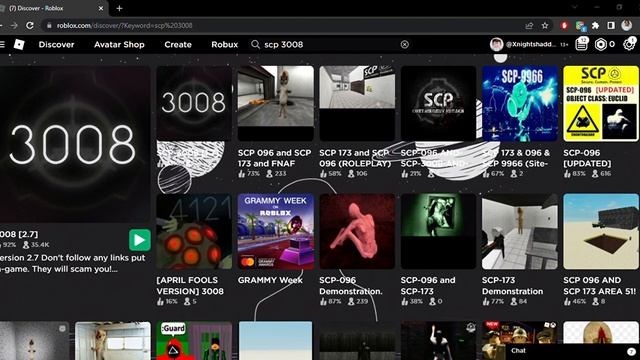Open the hamburger navigation menu
This screenshot has height=360, width=640.
[2, 44]
